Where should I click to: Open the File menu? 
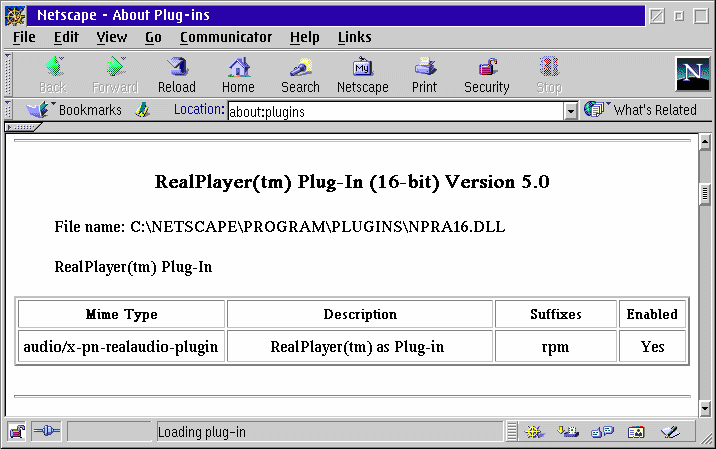pos(24,37)
